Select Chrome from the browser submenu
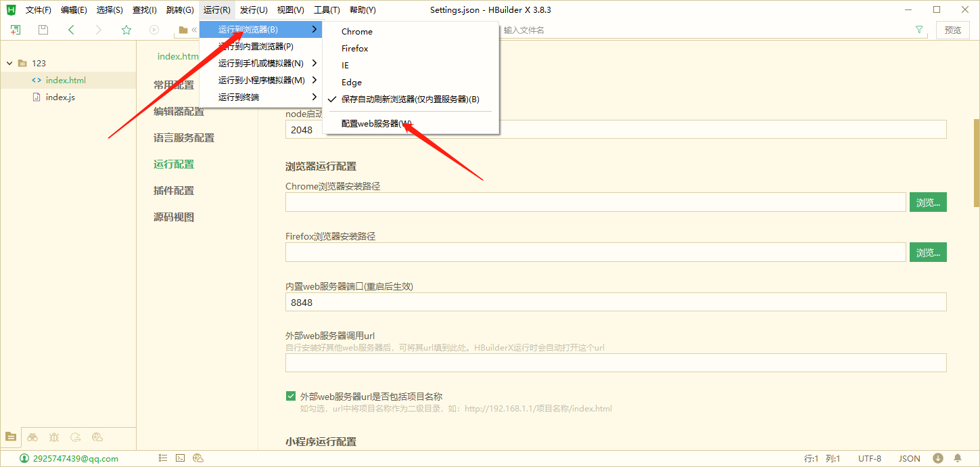This screenshot has height=467, width=980. point(356,31)
